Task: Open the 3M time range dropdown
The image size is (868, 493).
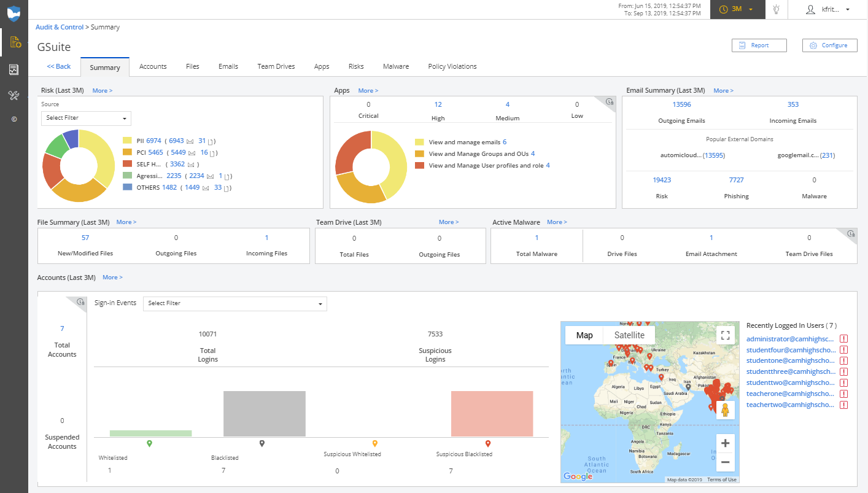Action: pos(737,9)
